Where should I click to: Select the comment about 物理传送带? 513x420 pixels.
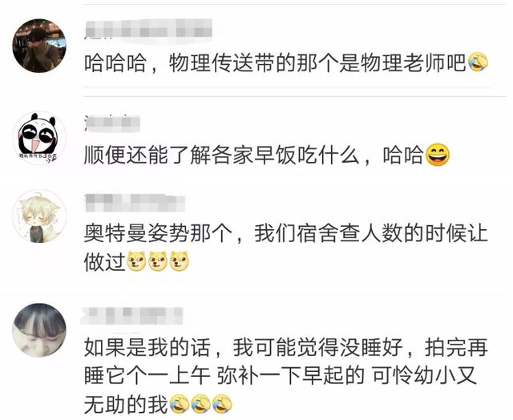tap(286, 63)
